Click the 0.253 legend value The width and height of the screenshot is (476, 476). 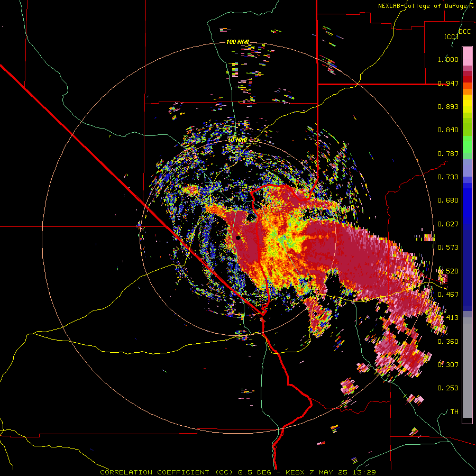(448, 388)
